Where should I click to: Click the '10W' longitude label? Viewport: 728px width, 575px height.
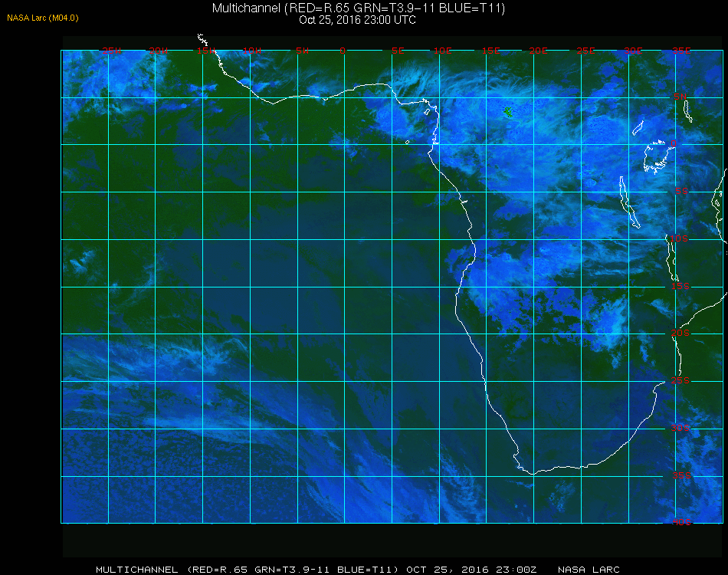(252, 51)
